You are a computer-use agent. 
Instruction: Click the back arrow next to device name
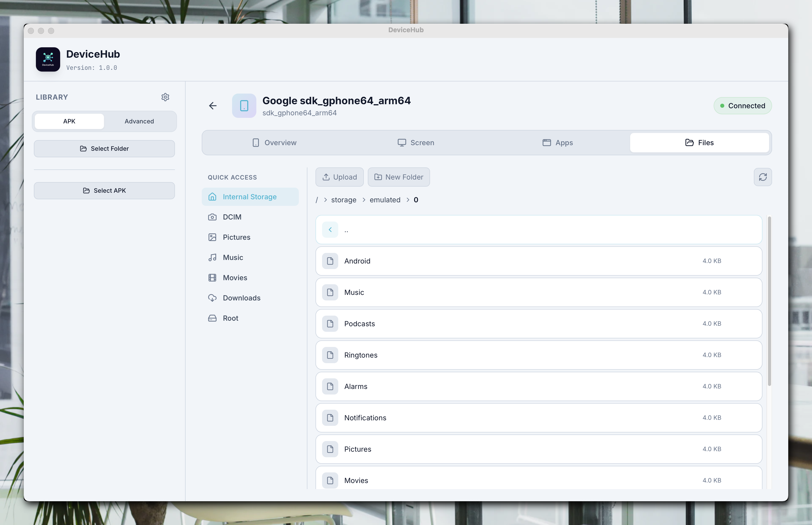pos(213,106)
